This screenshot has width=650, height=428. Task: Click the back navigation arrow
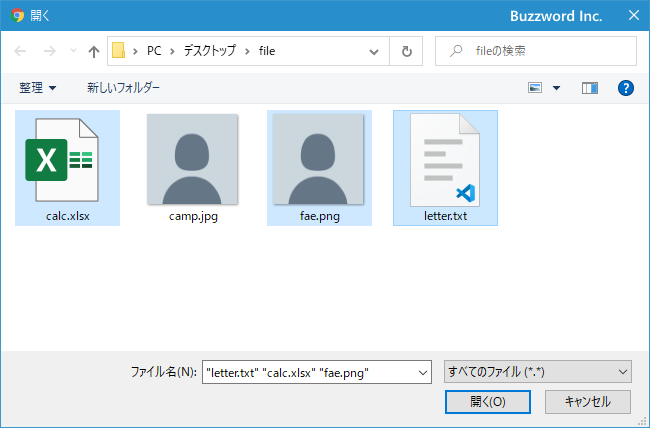click(20, 51)
